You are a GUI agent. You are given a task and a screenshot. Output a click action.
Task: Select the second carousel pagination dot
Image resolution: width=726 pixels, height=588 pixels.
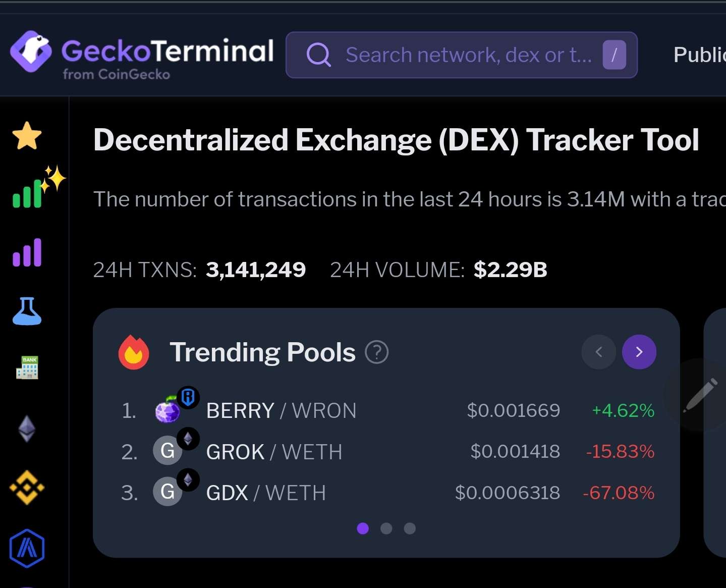click(x=386, y=528)
